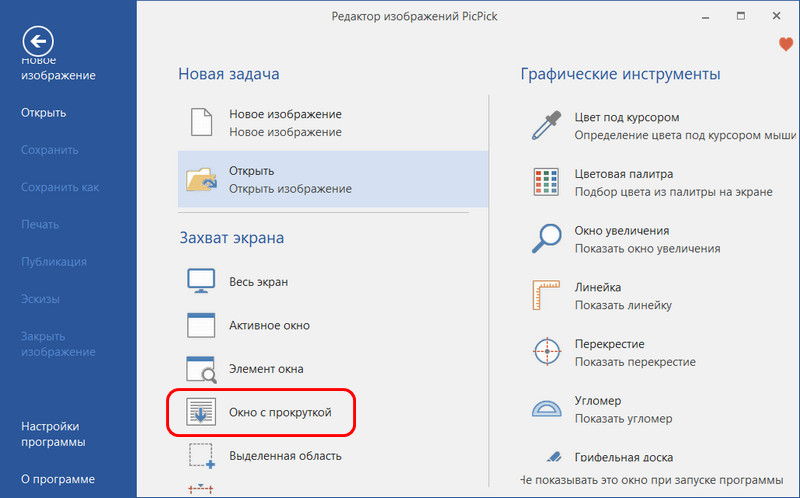Screen dimensions: 800x498
Task: Toggle 'Не показывать это окно' startup option
Action: pos(652,480)
